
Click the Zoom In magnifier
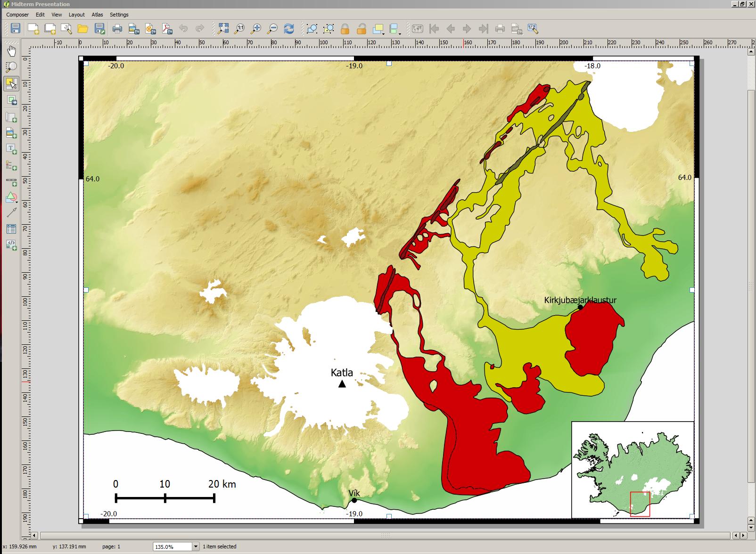coord(256,29)
